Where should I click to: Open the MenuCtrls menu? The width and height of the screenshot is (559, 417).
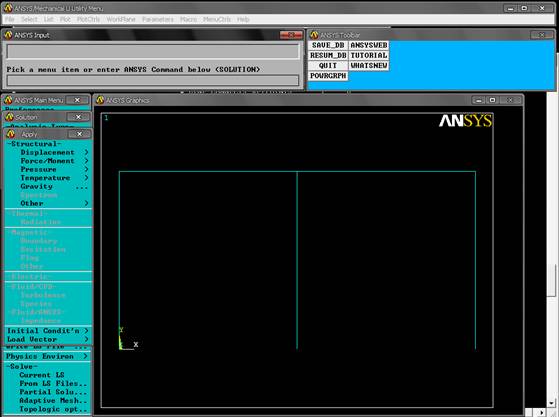tap(217, 19)
